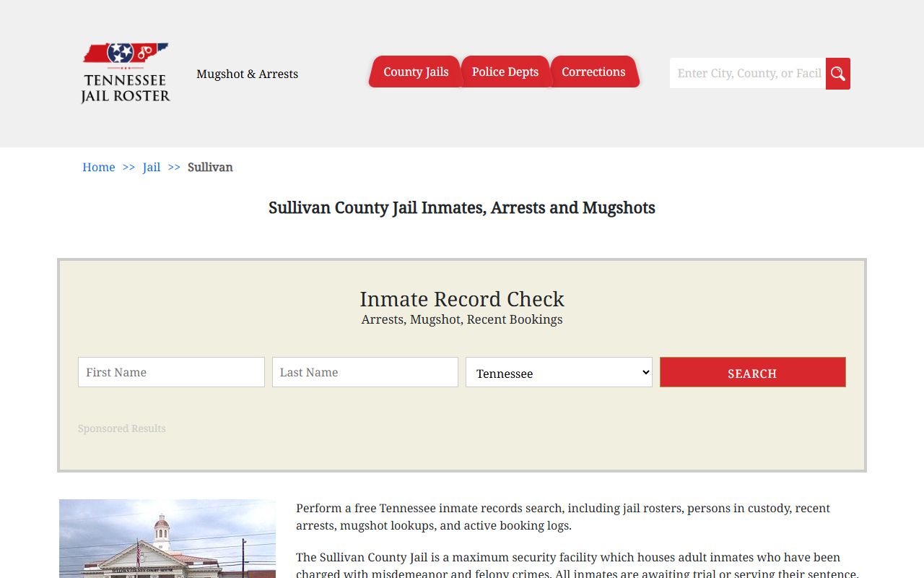This screenshot has width=924, height=578.
Task: Open the Corrections tab
Action: click(593, 72)
